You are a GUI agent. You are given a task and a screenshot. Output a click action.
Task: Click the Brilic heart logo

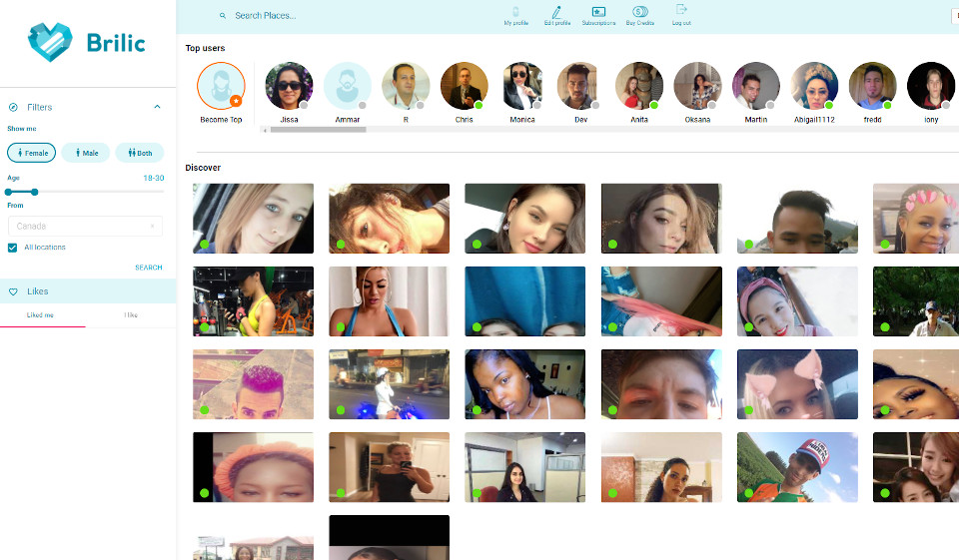[50, 43]
